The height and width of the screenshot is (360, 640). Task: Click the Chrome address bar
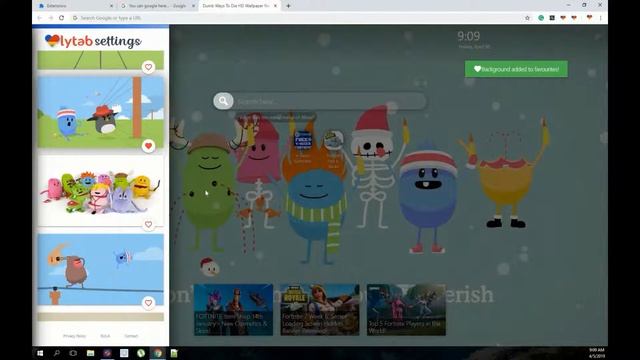(x=298, y=18)
